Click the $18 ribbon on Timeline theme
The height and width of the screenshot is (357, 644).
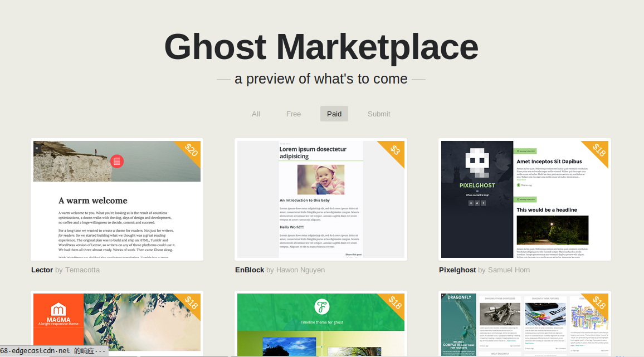tap(394, 303)
